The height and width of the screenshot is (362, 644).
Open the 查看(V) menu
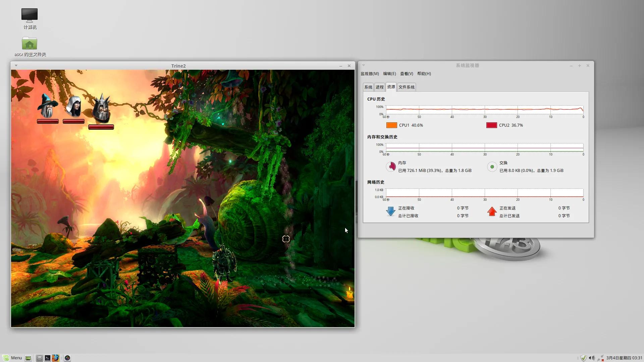(406, 74)
